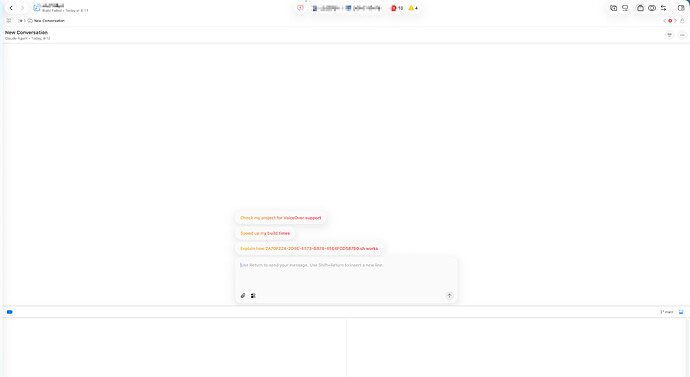The width and height of the screenshot is (690, 377).
Task: Go back with the left chevron
Action: coord(11,8)
